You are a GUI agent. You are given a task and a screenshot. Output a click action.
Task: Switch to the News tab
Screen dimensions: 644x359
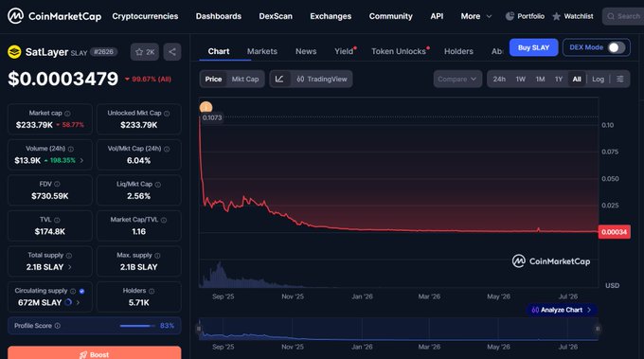tap(306, 51)
